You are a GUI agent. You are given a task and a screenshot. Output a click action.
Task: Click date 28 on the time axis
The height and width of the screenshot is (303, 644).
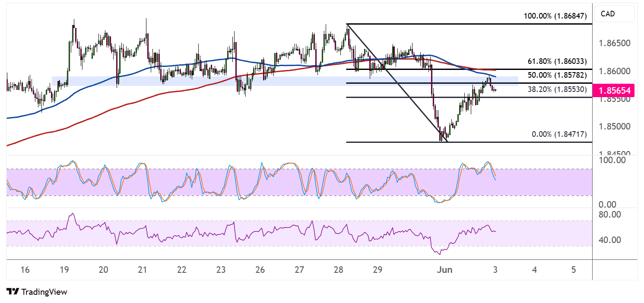pyautogui.click(x=338, y=270)
